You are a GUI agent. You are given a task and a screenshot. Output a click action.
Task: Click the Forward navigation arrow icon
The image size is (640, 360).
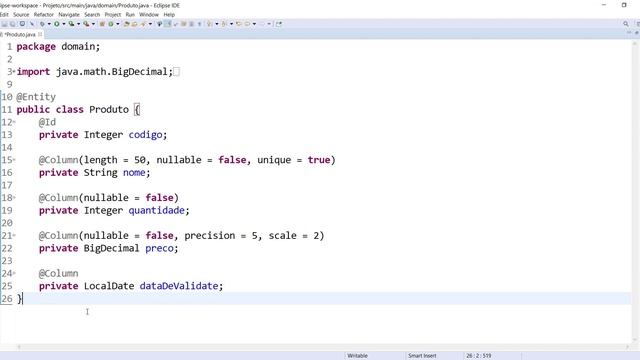[262, 24]
